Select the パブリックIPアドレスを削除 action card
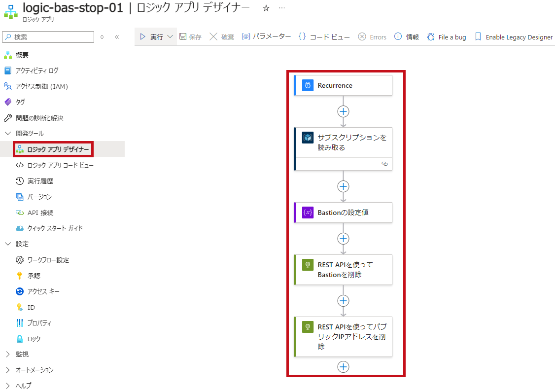This screenshot has width=555, height=392. tap(344, 337)
